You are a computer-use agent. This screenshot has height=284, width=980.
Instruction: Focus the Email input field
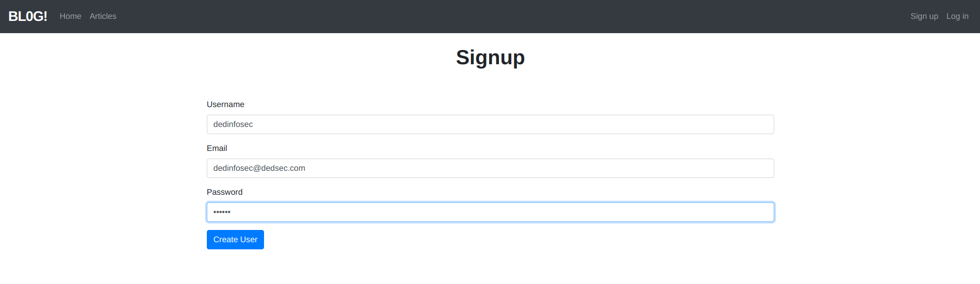[490, 168]
